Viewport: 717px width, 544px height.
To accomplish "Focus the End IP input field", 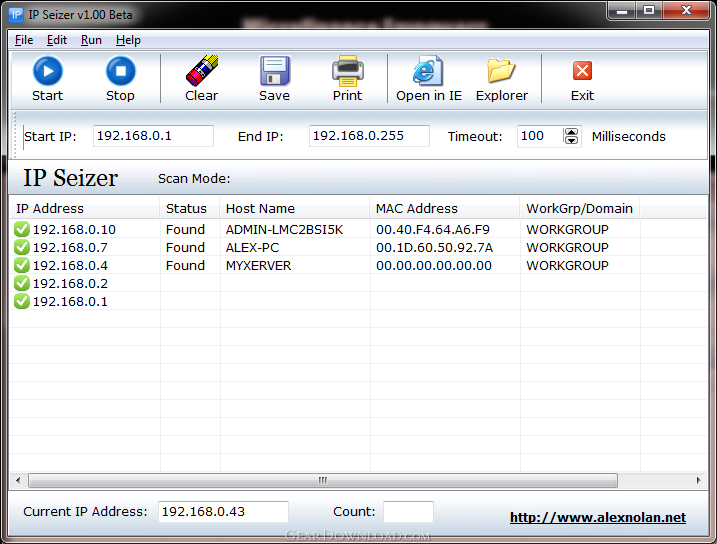I will [369, 136].
